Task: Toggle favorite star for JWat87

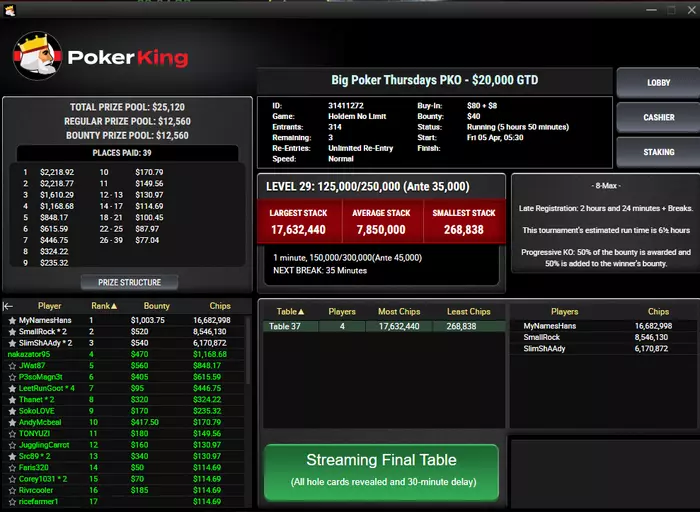Action: tap(12, 366)
